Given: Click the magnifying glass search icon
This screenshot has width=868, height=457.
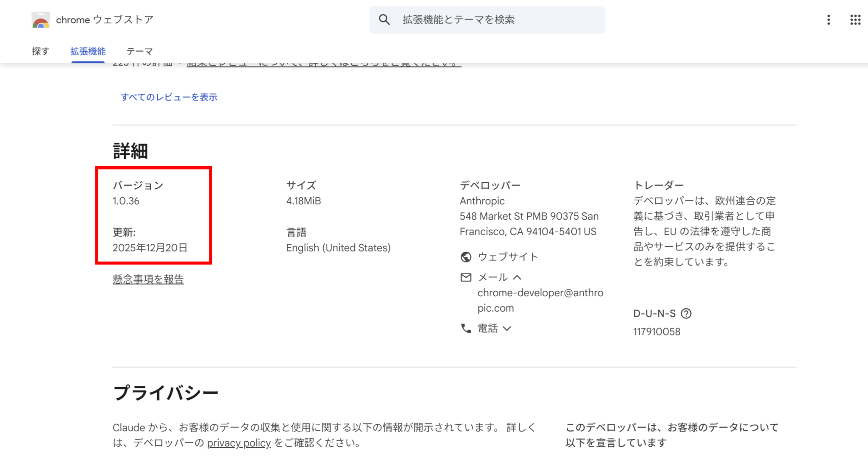Looking at the screenshot, I should tap(384, 20).
